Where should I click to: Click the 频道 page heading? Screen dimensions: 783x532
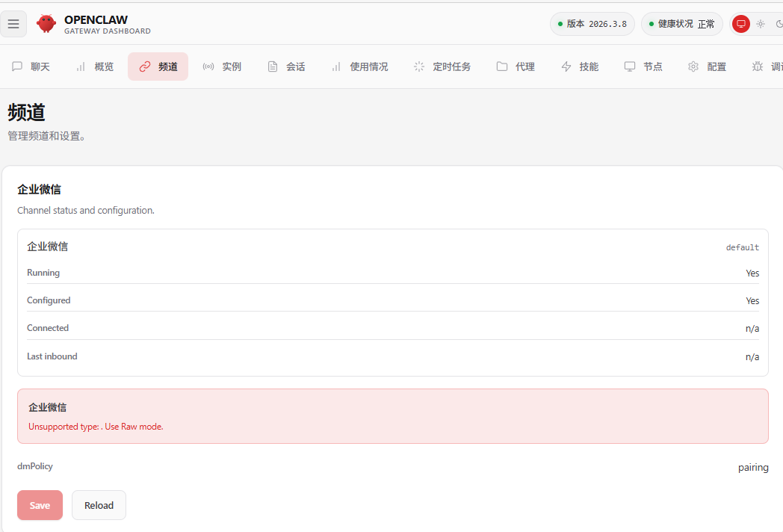coord(26,112)
